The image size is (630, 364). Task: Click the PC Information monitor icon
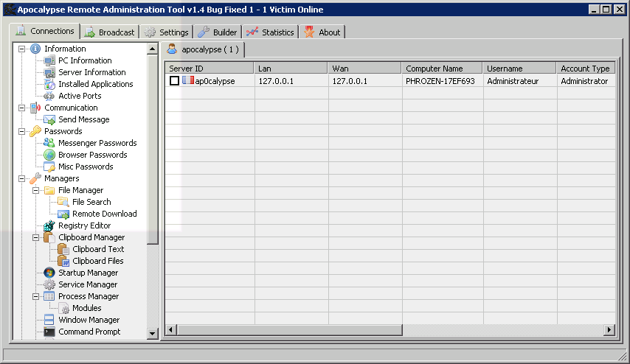(x=49, y=60)
